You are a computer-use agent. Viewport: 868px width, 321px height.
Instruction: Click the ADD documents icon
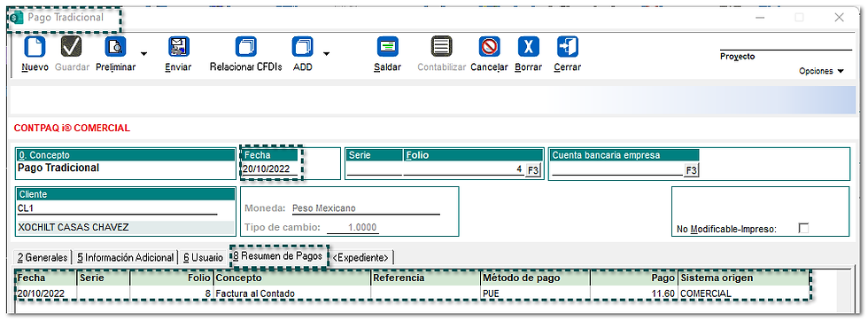pyautogui.click(x=302, y=47)
